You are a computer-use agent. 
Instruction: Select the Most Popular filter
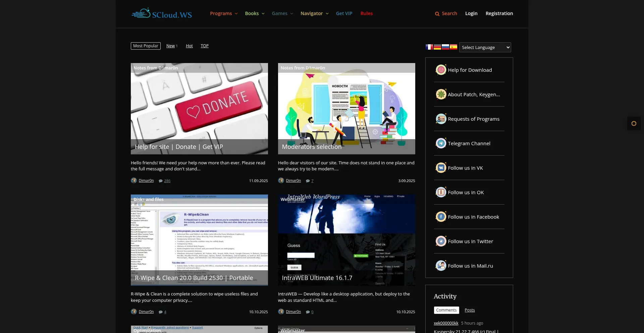point(146,46)
